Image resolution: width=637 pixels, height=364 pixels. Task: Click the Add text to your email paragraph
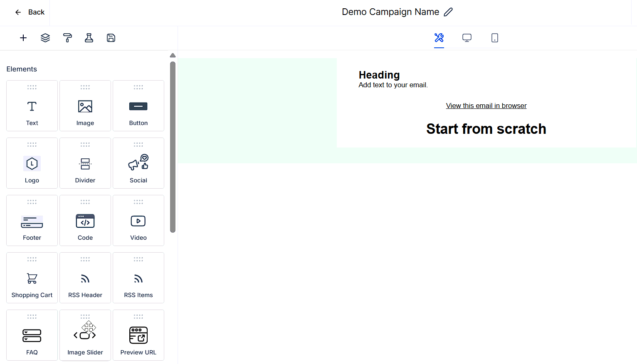point(393,85)
